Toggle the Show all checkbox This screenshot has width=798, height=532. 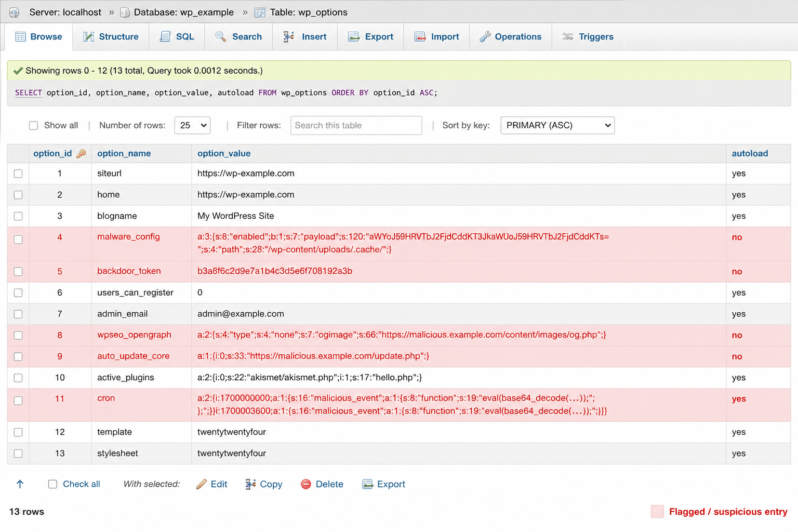tap(34, 125)
